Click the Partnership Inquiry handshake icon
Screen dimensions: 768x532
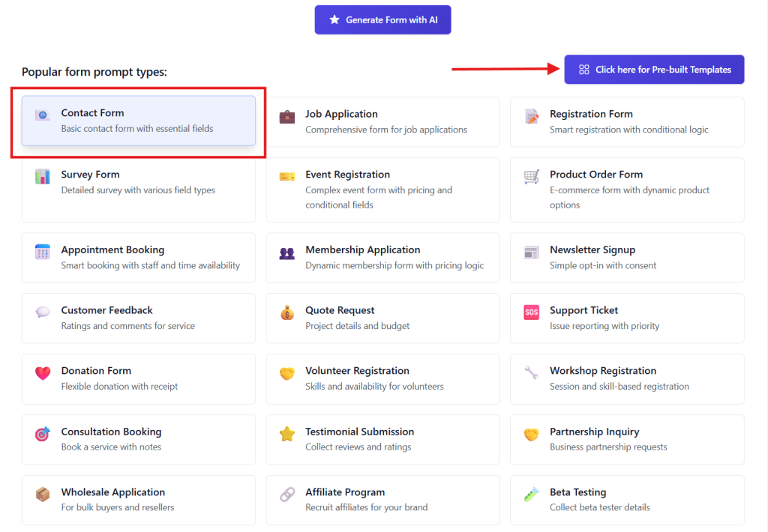click(532, 434)
